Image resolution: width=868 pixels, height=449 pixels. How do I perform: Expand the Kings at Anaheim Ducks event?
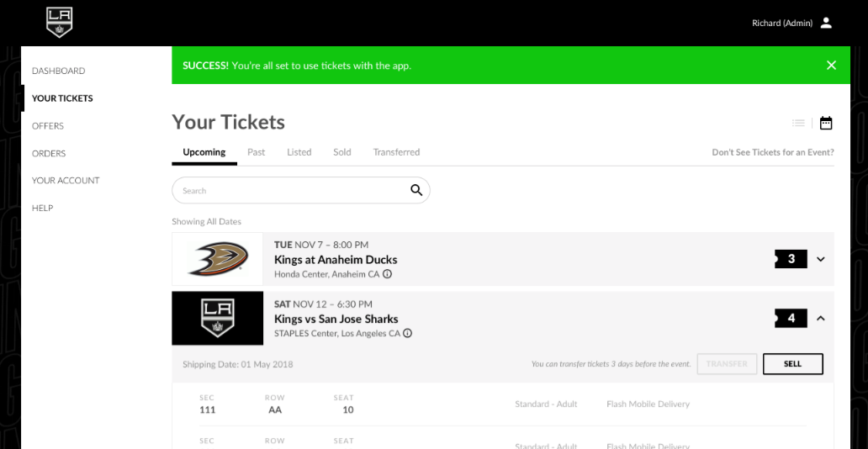(821, 259)
